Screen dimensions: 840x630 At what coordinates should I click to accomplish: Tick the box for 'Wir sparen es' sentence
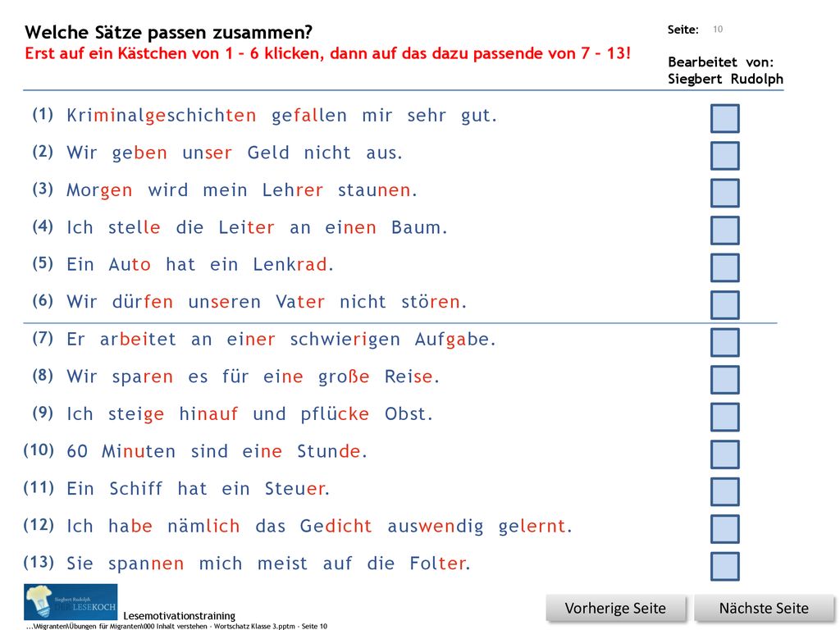pos(725,379)
